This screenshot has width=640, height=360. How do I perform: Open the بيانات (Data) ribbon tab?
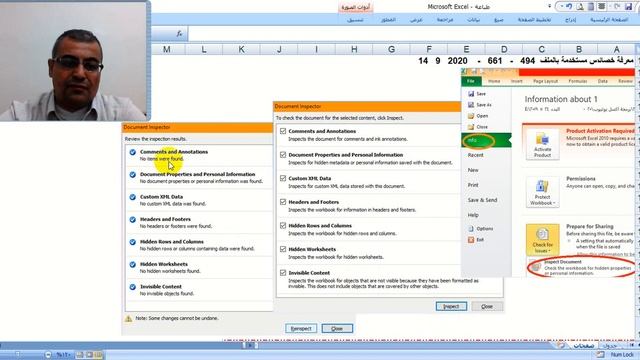(473, 20)
